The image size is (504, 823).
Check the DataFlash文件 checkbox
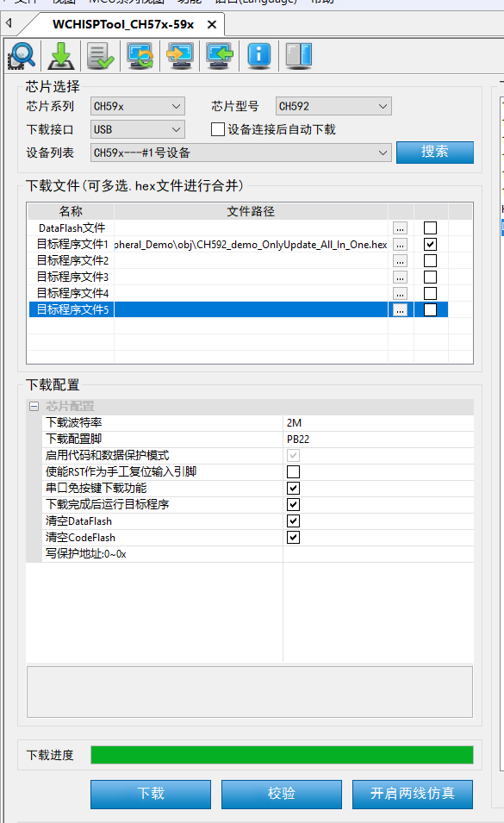tap(430, 228)
